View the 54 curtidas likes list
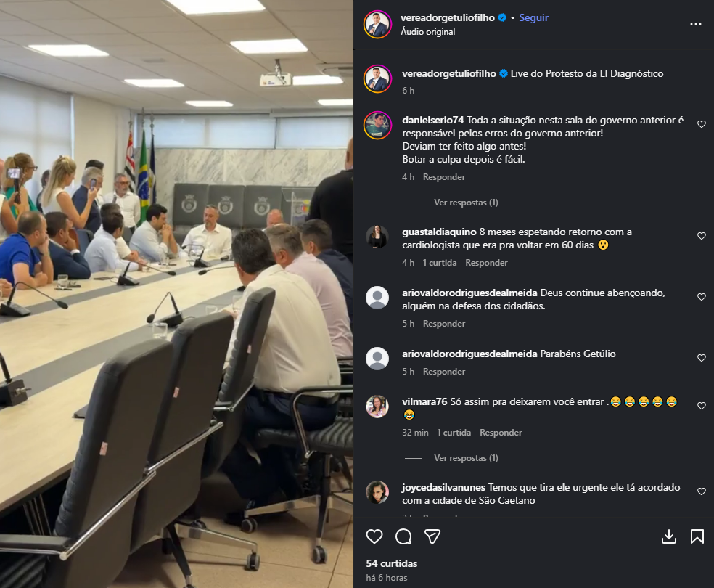 392,564
